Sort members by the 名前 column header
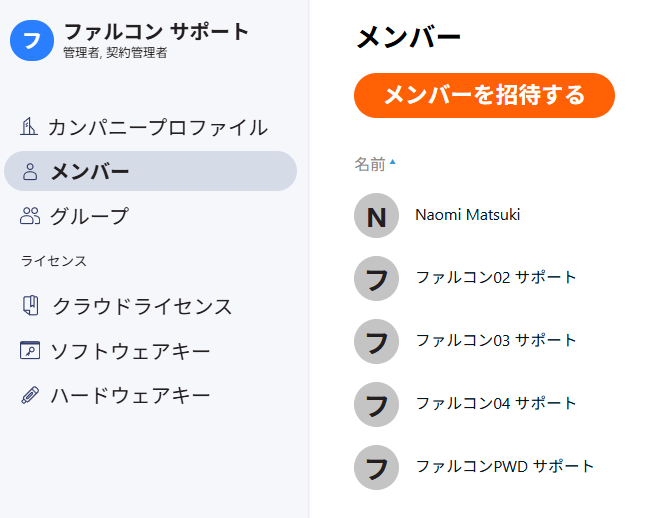 (370, 164)
